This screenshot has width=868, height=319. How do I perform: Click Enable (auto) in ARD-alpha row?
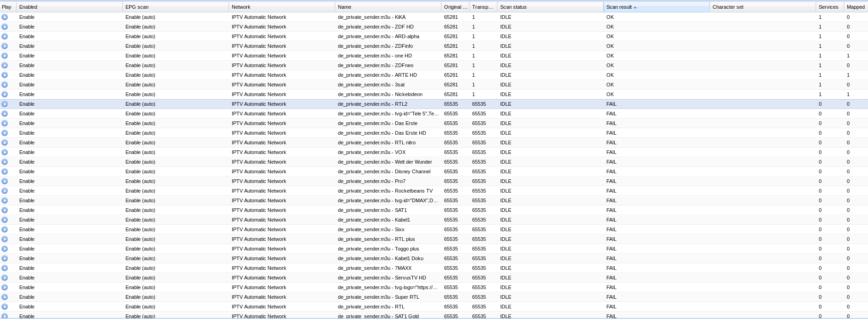click(x=176, y=36)
